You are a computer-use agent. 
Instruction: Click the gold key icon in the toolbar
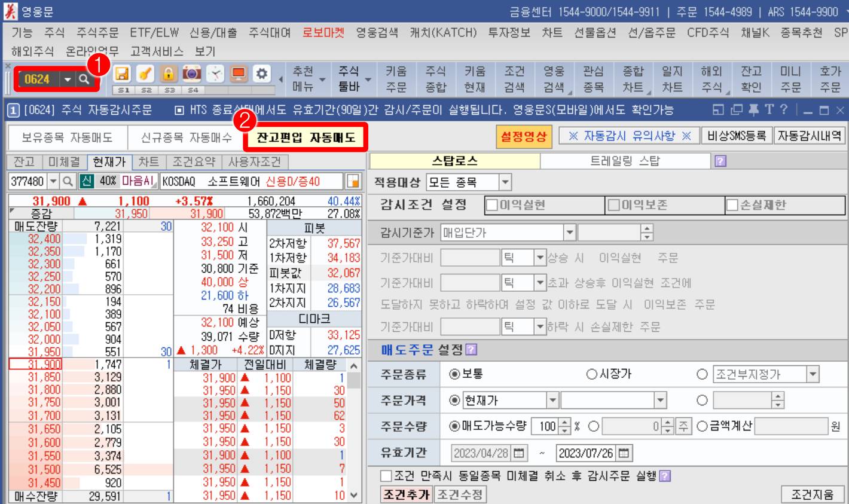pos(145,74)
